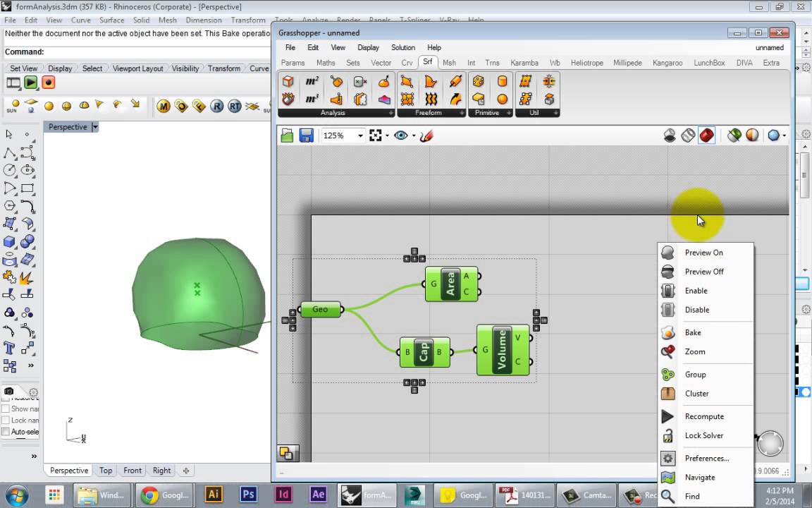
Task: Click Lock Solver in the context menu
Action: pos(706,435)
